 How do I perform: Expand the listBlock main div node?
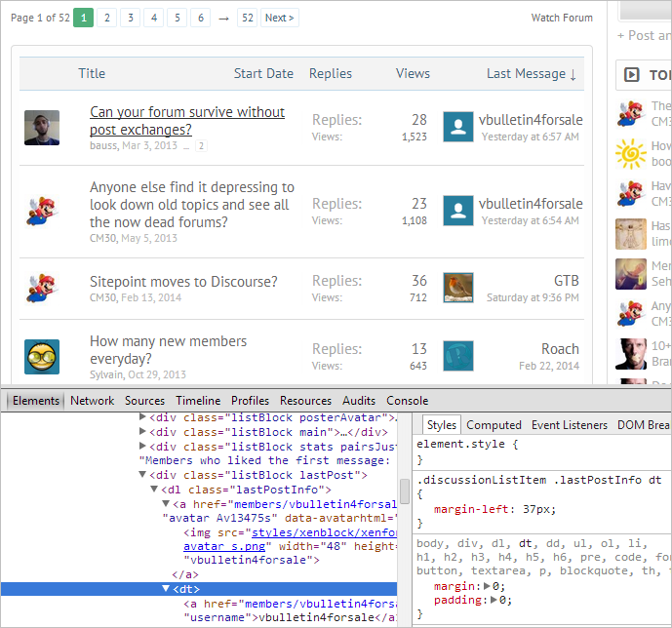point(142,431)
